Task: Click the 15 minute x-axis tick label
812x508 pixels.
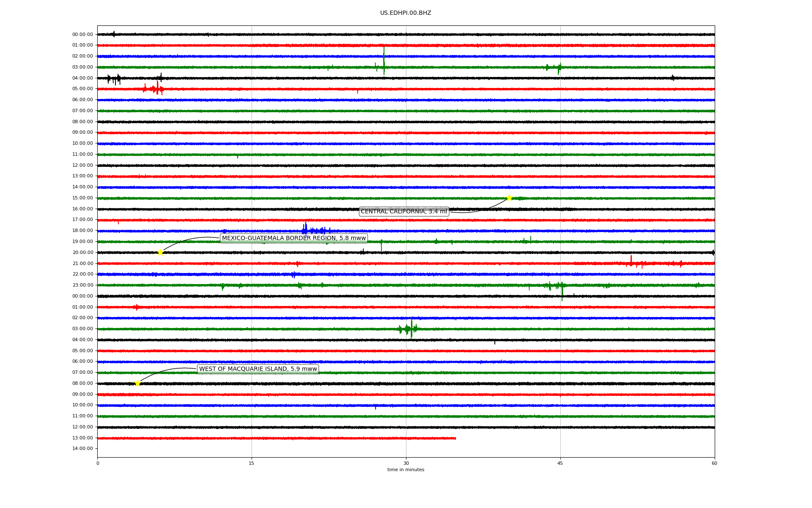Action: click(252, 463)
